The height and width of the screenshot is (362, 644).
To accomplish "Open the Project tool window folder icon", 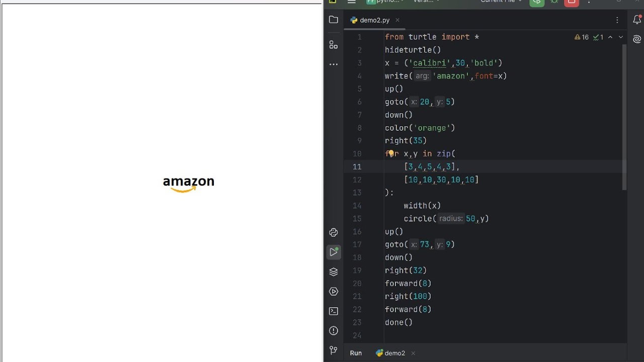I will (x=333, y=20).
